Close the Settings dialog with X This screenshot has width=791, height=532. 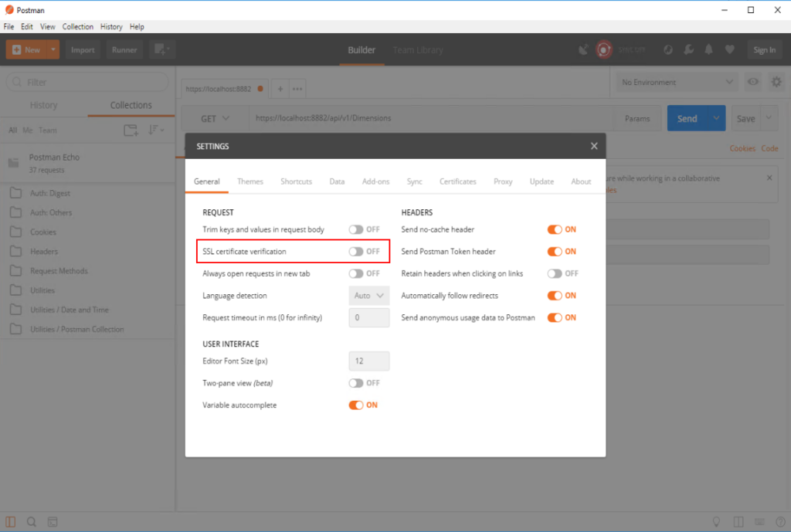[x=594, y=146]
